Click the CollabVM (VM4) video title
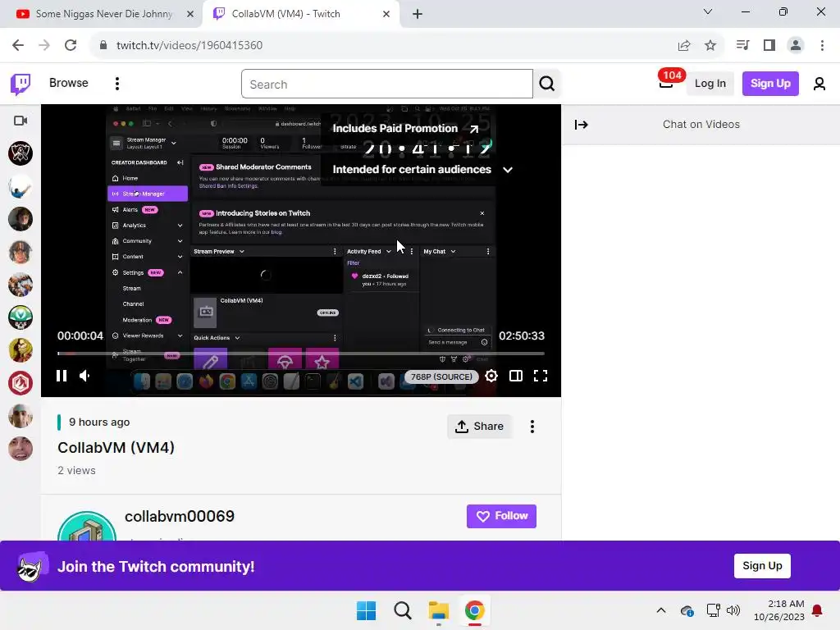840x630 pixels. [116, 447]
